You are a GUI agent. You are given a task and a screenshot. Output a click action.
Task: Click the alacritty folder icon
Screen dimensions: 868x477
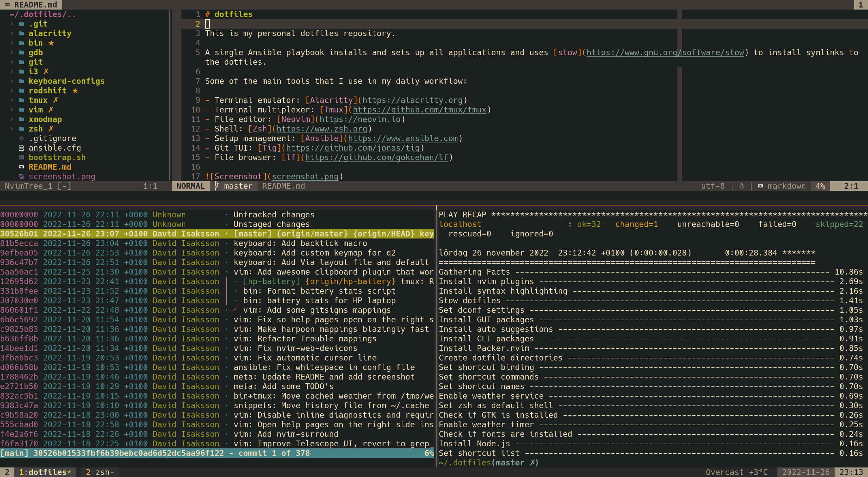(21, 33)
